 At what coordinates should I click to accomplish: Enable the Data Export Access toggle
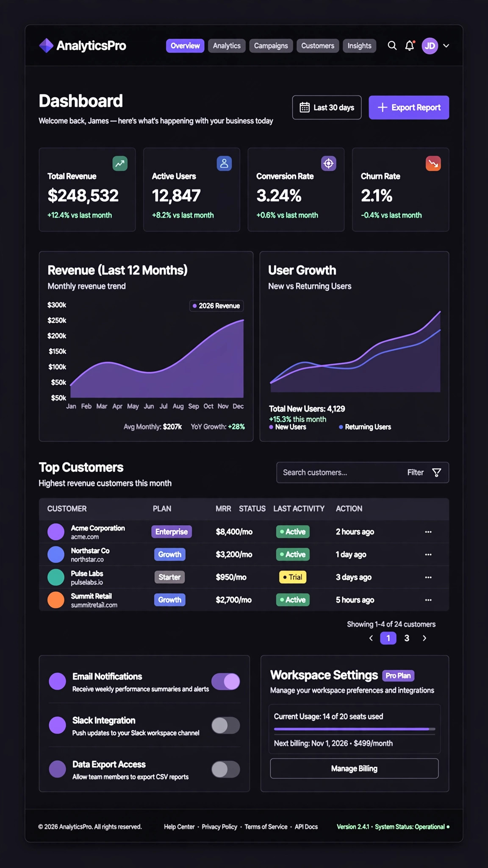point(226,769)
